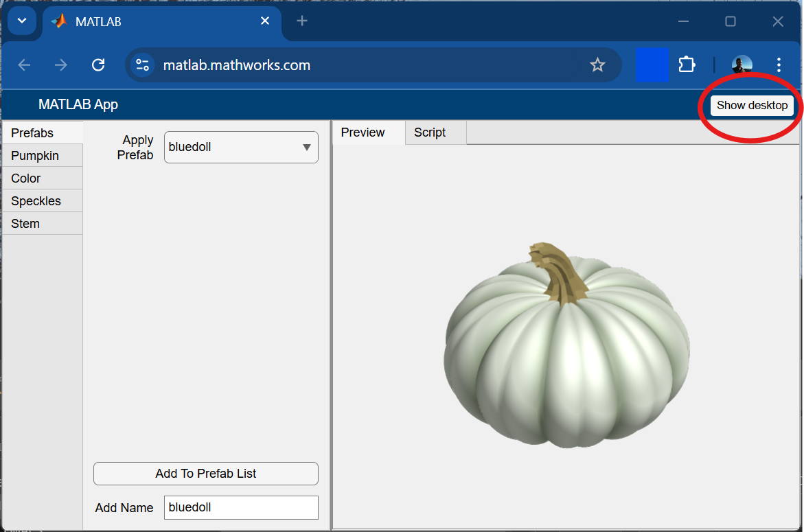804x532 pixels.
Task: Open the tab search dropdown chevron
Action: tap(22, 21)
